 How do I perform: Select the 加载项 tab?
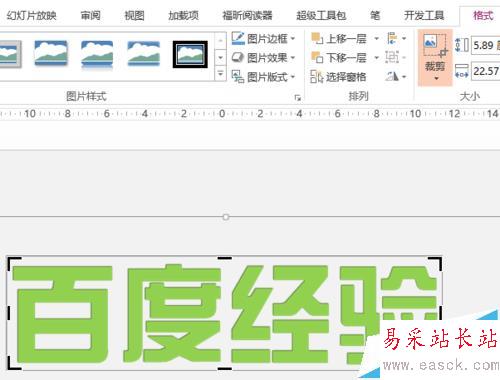tap(183, 15)
